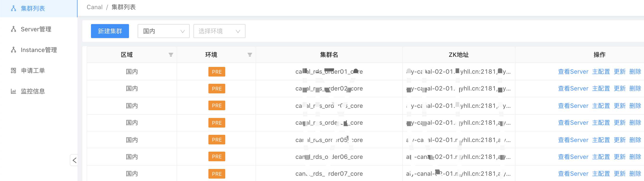644x181 pixels.
Task: Open the 区域 column filter icon
Action: tap(171, 55)
